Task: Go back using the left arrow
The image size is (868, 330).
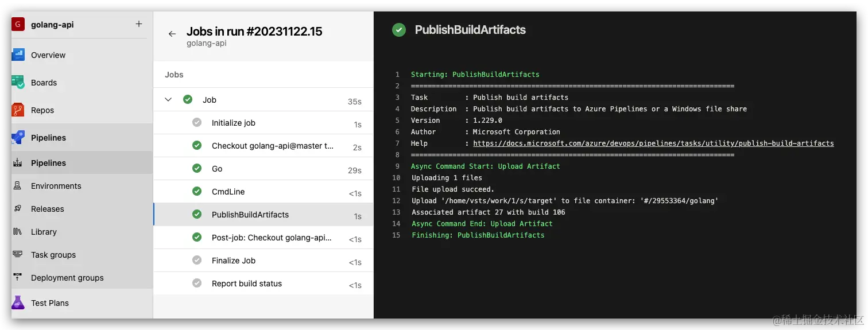Action: tap(172, 34)
